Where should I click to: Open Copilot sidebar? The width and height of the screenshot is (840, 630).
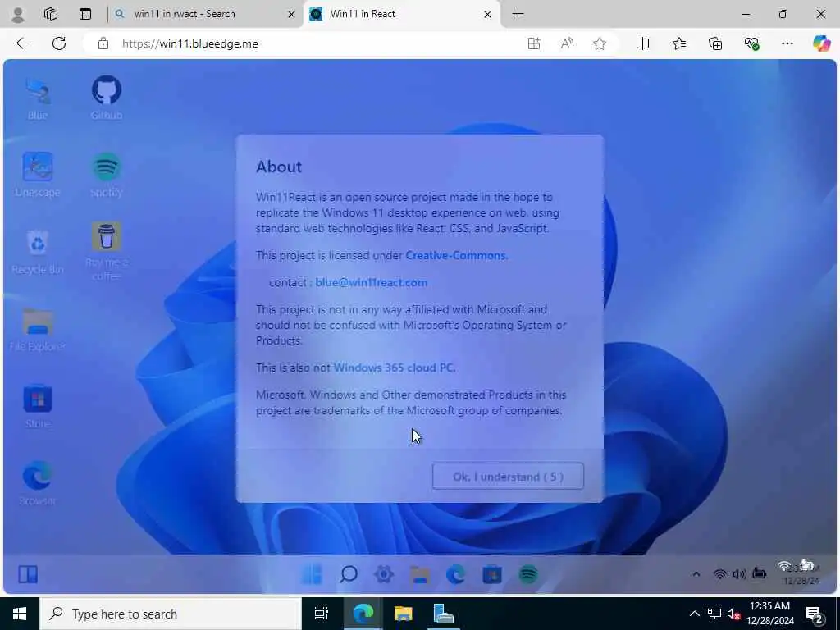pyautogui.click(x=821, y=43)
